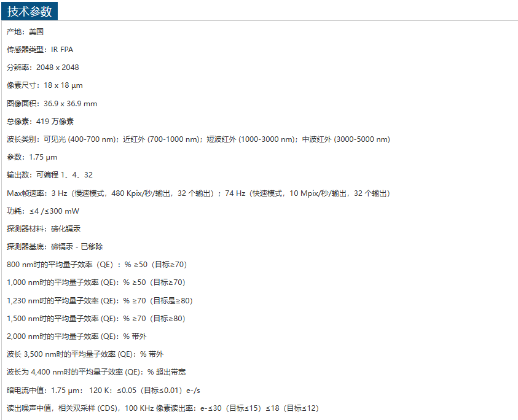Select the 800 nm 平均量子效率 line
The height and width of the screenshot is (420, 518).
[x=96, y=265]
